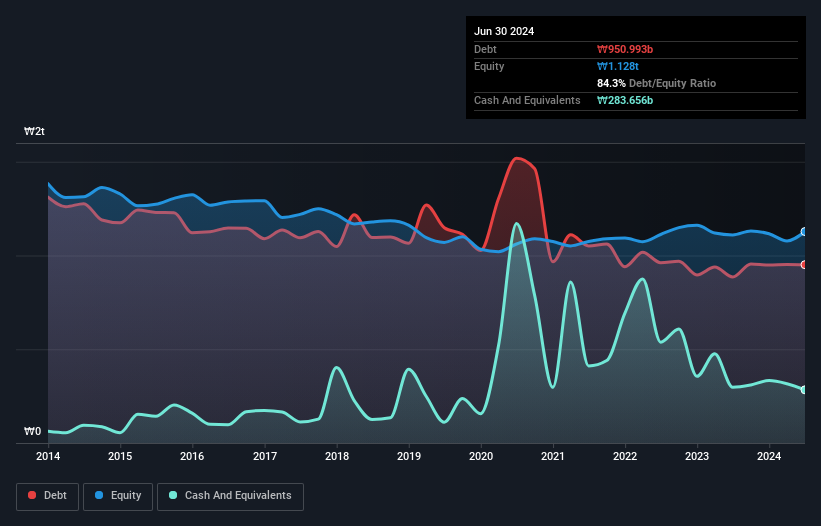This screenshot has height=526, width=821.
Task: Click the Equity endpoint marker at Jun 2024
Action: 804,232
